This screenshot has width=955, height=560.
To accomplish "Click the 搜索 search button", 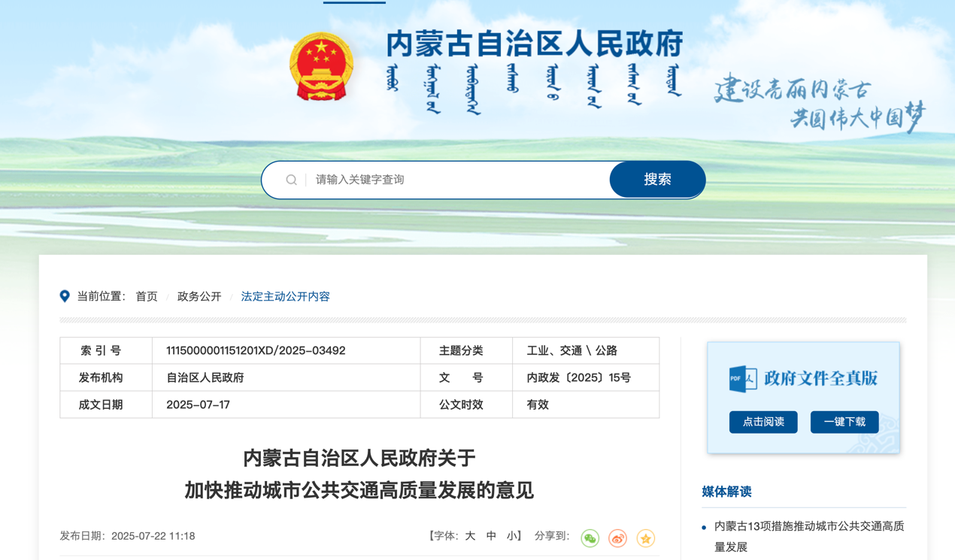I will tap(657, 180).
